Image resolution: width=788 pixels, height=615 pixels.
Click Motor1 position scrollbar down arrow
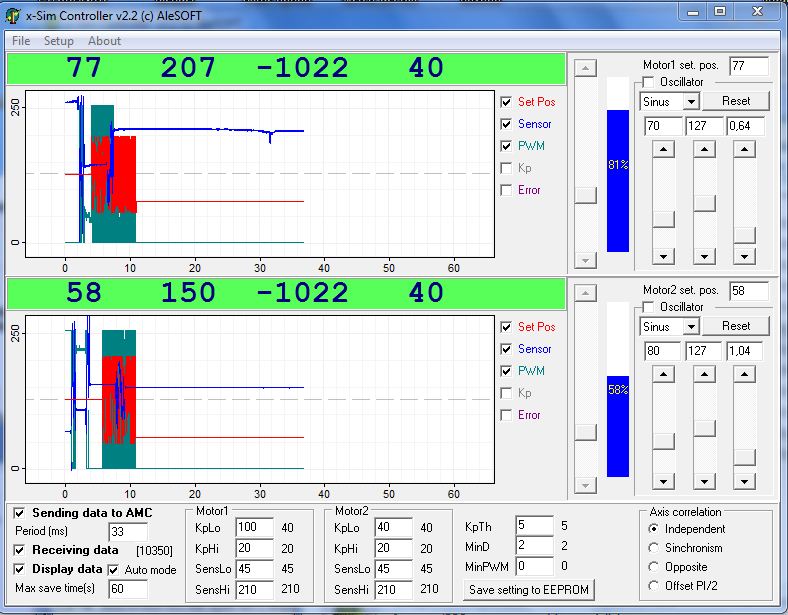(585, 260)
